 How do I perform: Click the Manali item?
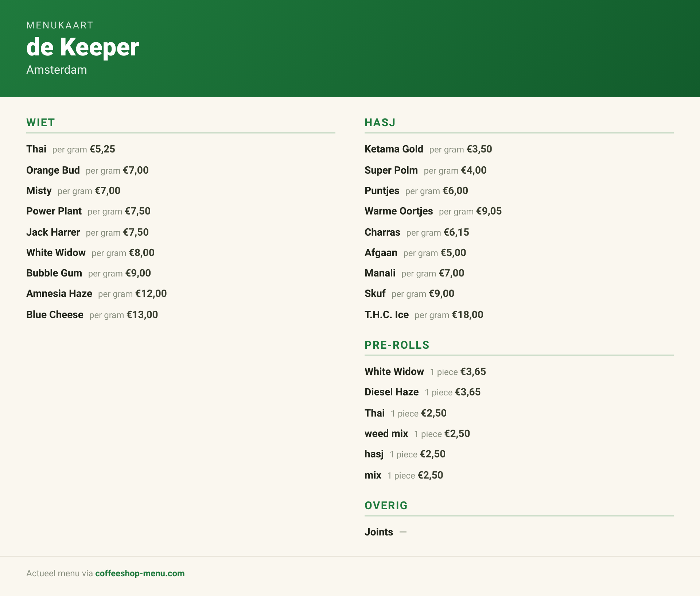click(x=380, y=273)
